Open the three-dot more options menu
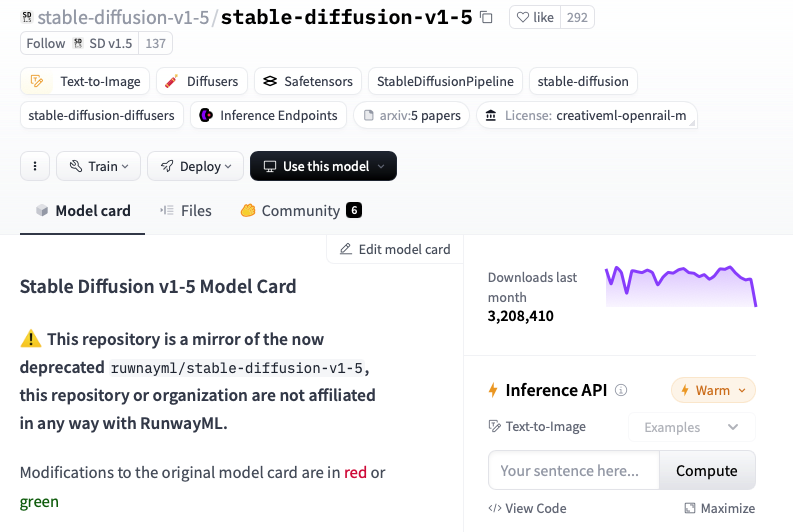Image resolution: width=793 pixels, height=532 pixels. coord(35,166)
